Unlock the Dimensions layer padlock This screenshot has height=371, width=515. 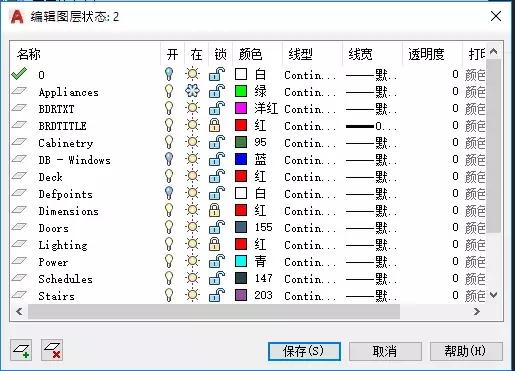214,210
